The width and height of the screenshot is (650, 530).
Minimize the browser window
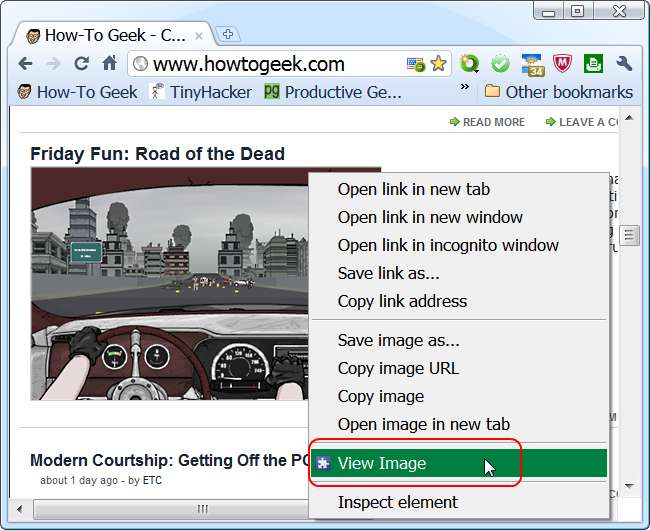coord(548,12)
